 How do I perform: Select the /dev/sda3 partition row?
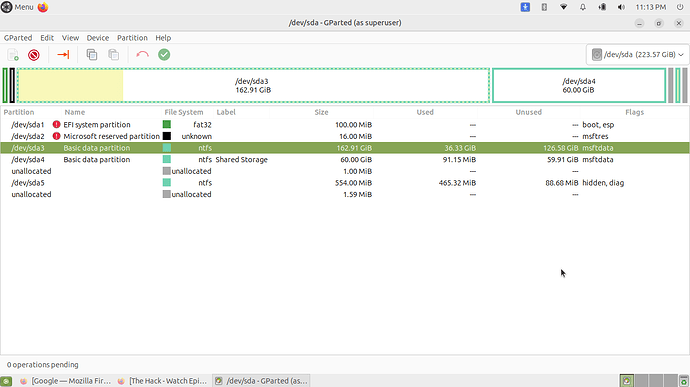point(345,148)
